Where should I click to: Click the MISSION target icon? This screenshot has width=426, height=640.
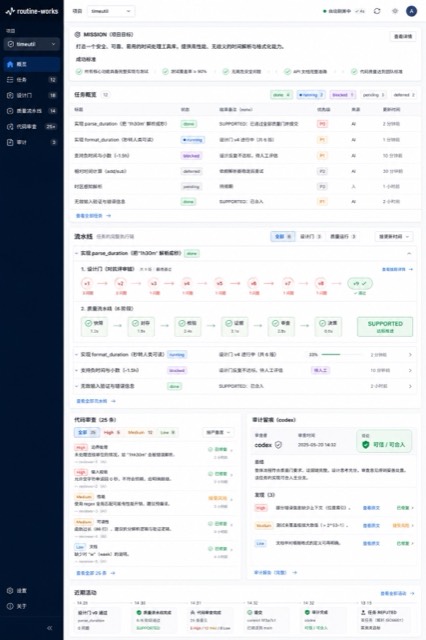click(78, 35)
